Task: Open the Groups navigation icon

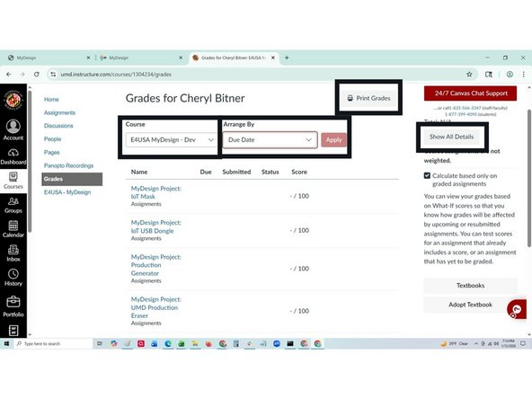Action: (13, 205)
